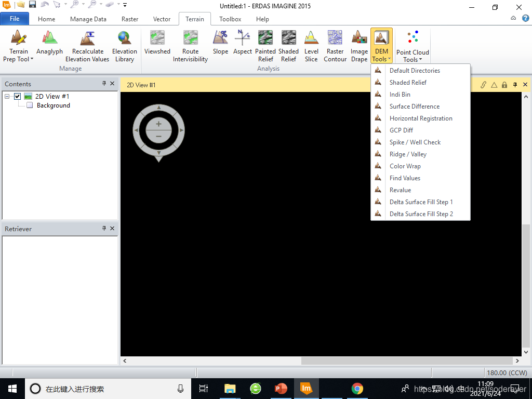Close the Retriever panel
The height and width of the screenshot is (399, 532).
(x=112, y=229)
